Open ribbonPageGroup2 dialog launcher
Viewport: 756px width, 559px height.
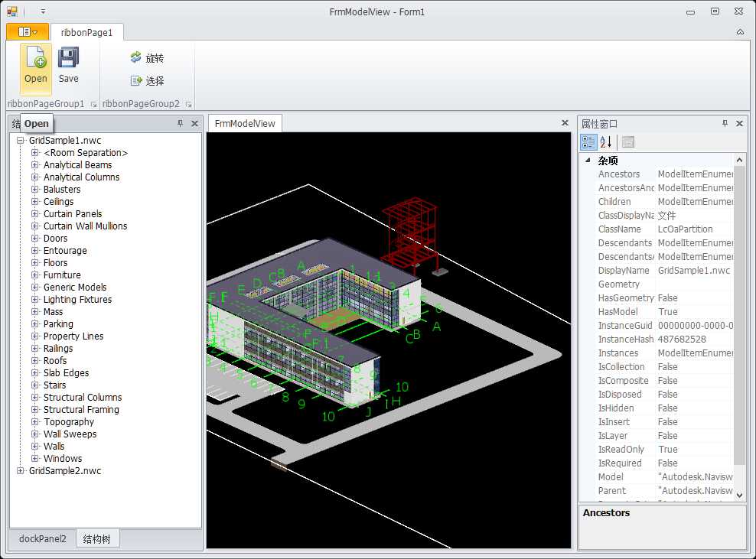188,104
